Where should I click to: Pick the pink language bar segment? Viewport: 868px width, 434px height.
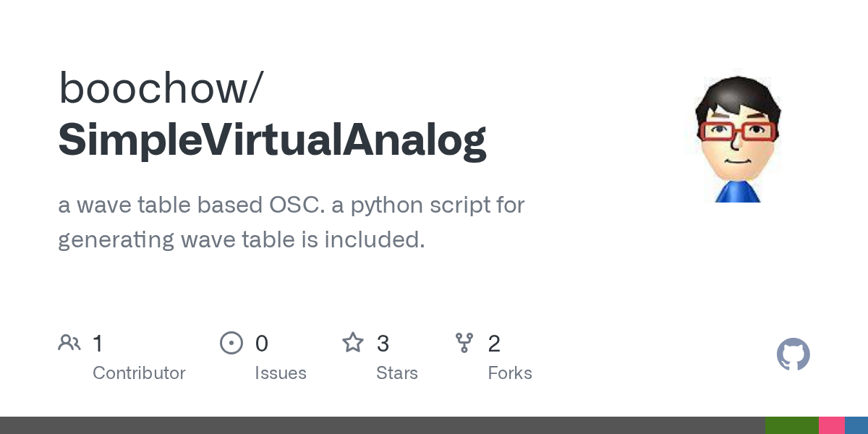(x=831, y=425)
